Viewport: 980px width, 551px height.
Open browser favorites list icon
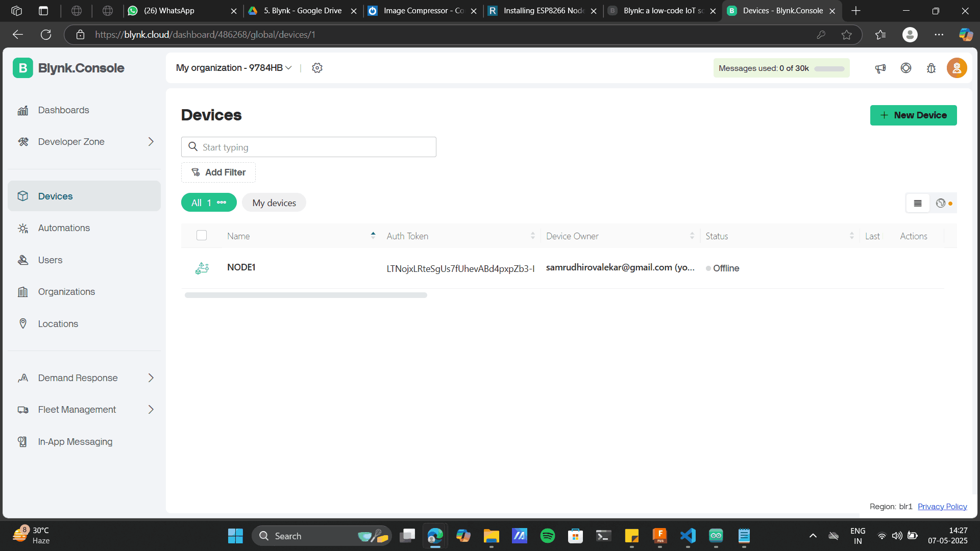[x=880, y=35]
